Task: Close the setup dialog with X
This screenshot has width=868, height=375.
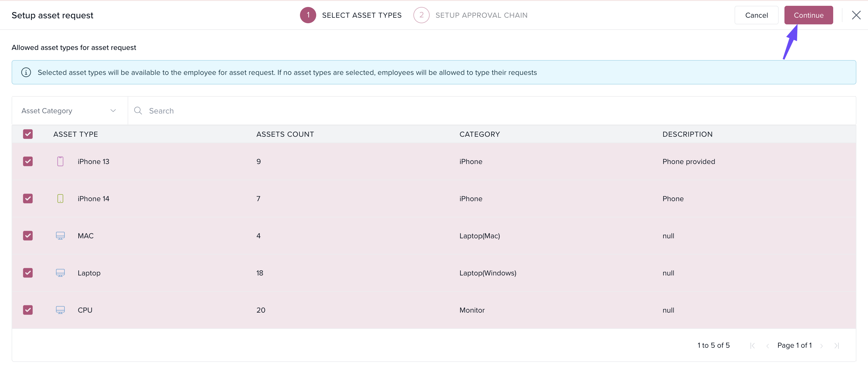Action: (x=856, y=15)
